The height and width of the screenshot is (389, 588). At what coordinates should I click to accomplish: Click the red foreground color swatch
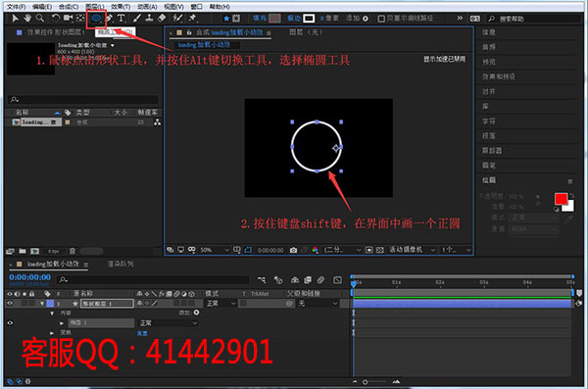[x=561, y=199]
